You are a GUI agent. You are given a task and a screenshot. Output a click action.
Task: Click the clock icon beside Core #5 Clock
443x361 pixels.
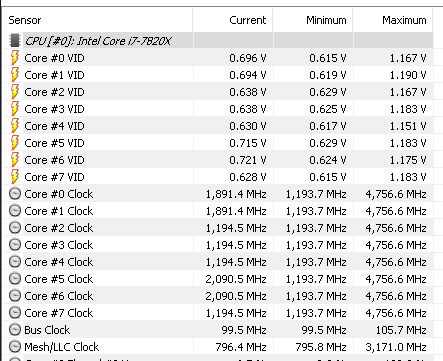coord(15,279)
